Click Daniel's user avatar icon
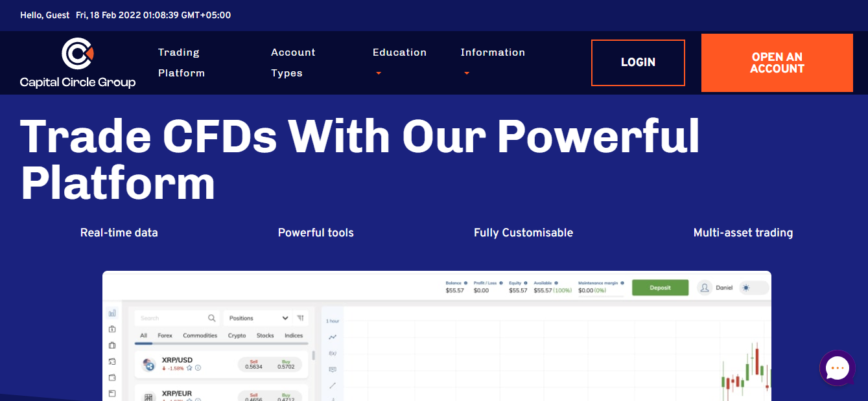This screenshot has width=868, height=401. 705,288
